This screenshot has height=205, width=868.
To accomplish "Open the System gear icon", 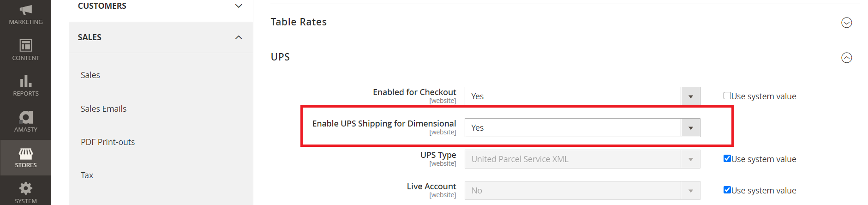I will [x=26, y=188].
